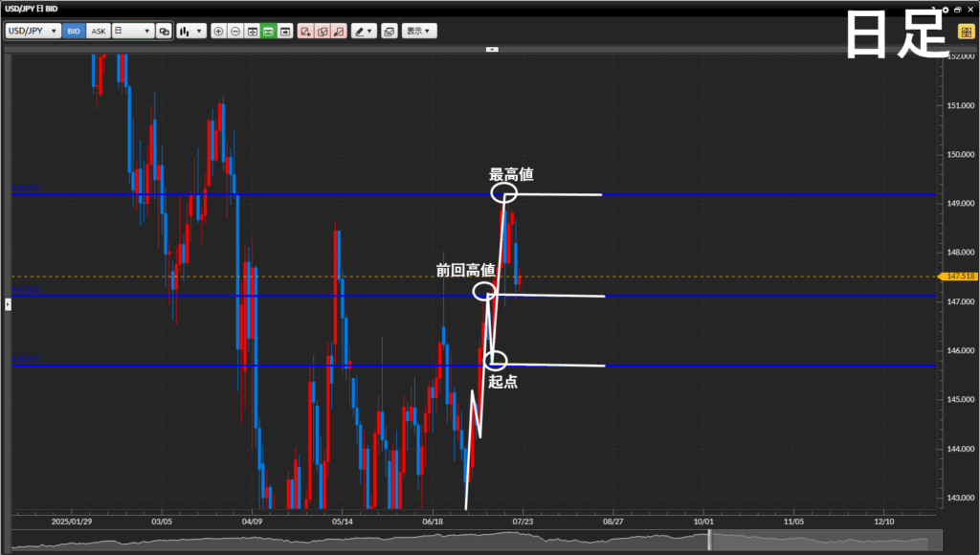The width and height of the screenshot is (980, 555).
Task: Toggle the green highlighted chart width icon
Action: pos(269,32)
